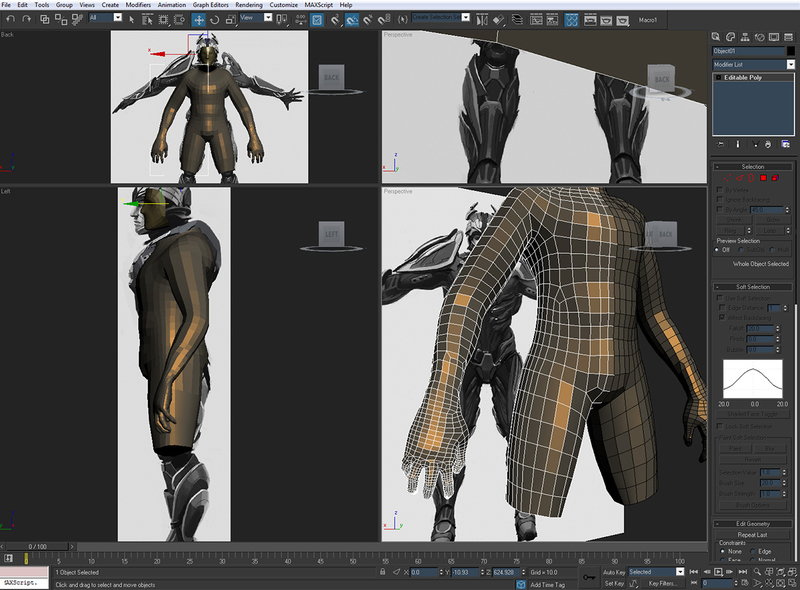Enable the By Vertex checkbox

point(721,189)
